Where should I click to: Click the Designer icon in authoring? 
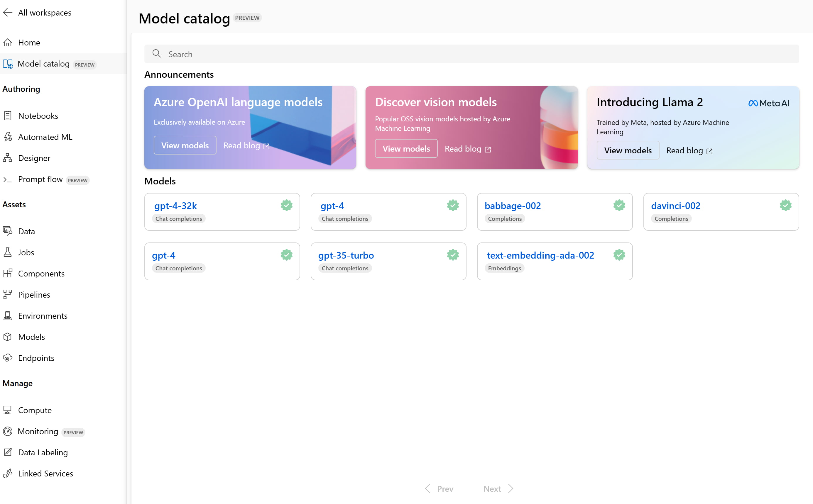pyautogui.click(x=8, y=157)
